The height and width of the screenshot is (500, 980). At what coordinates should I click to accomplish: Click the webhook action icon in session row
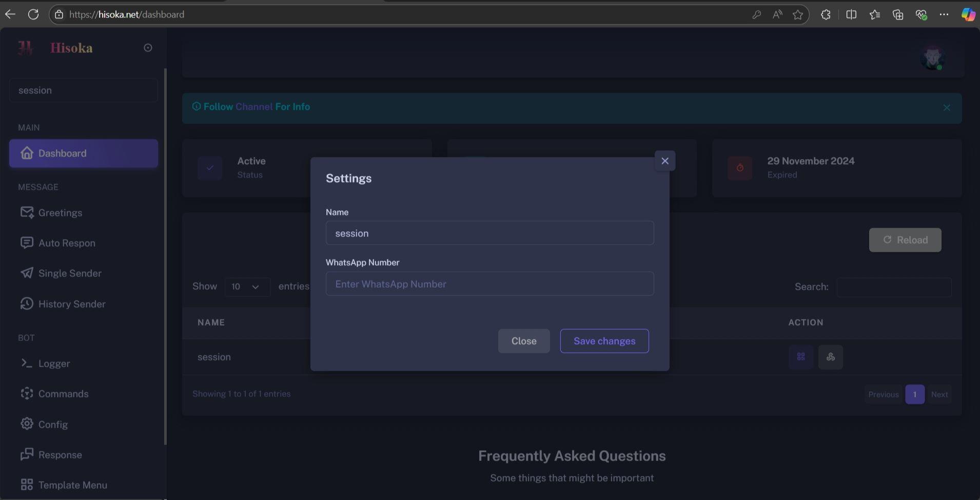(830, 357)
